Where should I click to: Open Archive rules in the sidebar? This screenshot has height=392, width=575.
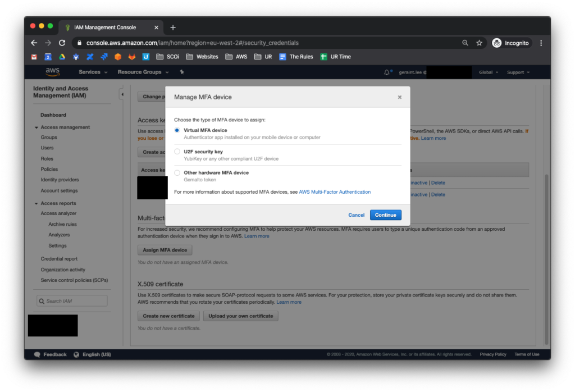62,225
